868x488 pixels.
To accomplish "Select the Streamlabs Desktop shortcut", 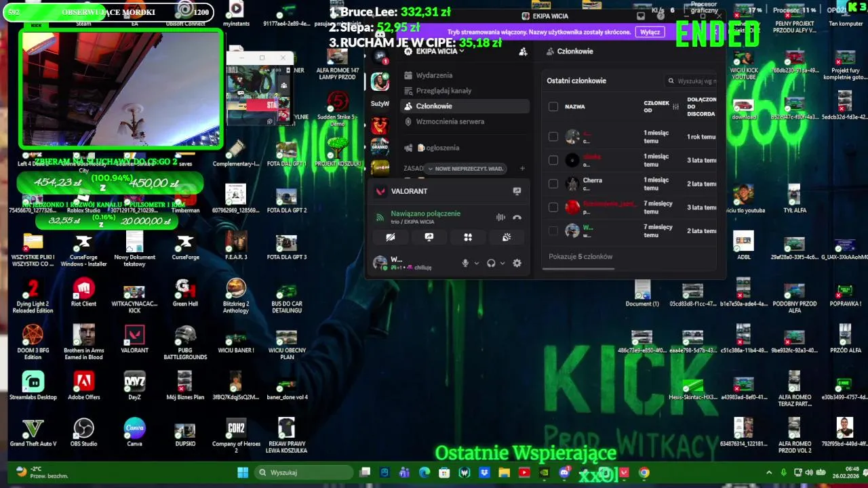I will tap(33, 386).
